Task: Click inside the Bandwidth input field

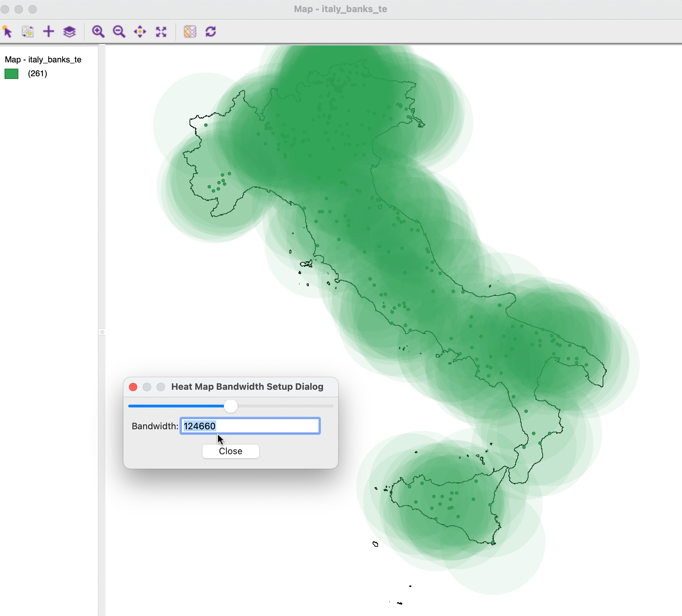Action: (250, 426)
